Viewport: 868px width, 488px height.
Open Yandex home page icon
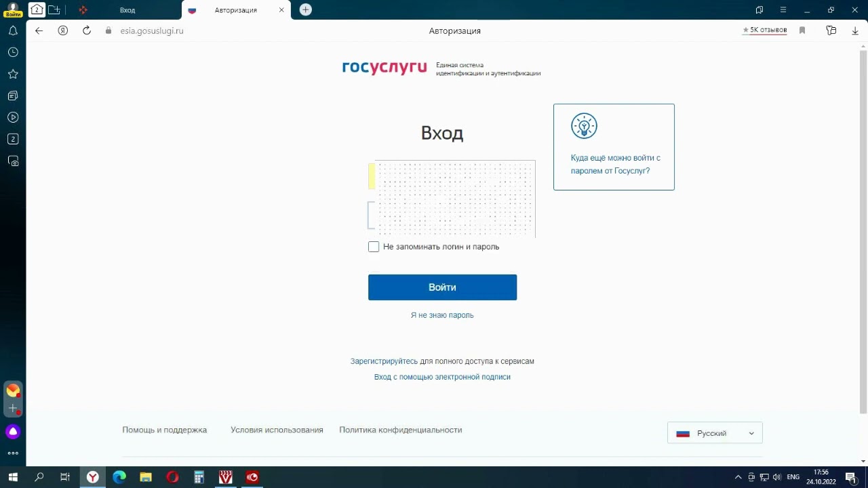pyautogui.click(x=63, y=30)
